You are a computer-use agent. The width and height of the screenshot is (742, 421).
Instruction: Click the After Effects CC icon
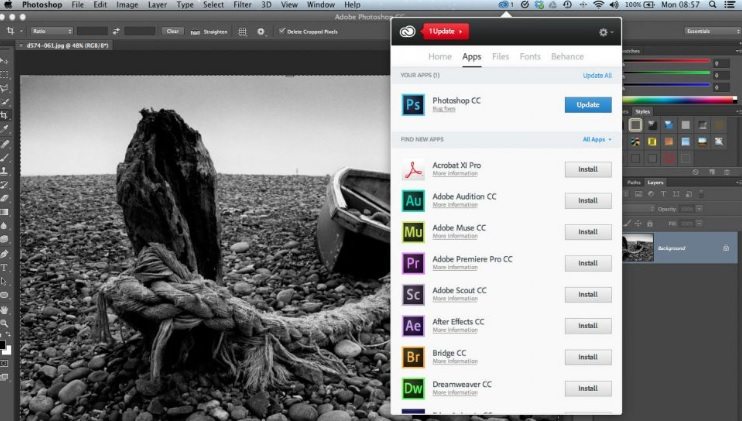point(413,325)
